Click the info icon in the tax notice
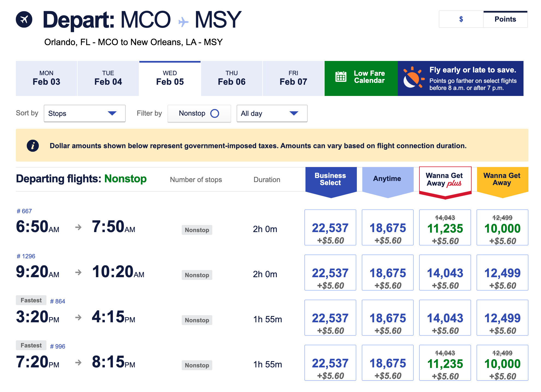541x392 pixels. pyautogui.click(x=33, y=146)
